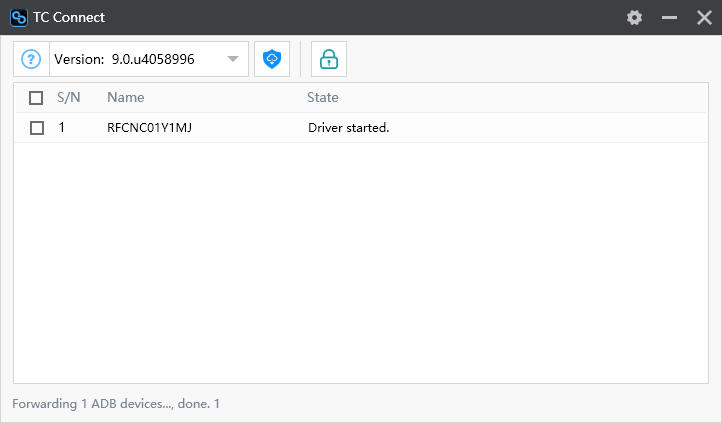Screen dimensions: 722x423
Task: Click the Name column header
Action: point(126,98)
